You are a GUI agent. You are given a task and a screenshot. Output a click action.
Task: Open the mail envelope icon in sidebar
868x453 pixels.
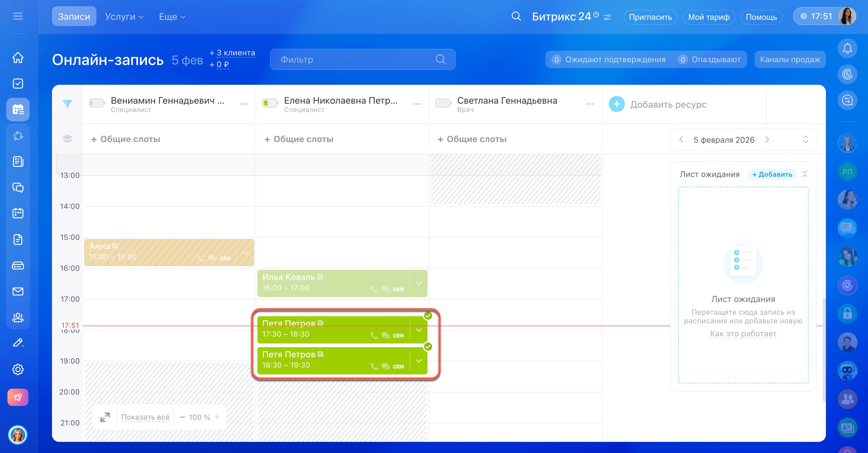(18, 291)
